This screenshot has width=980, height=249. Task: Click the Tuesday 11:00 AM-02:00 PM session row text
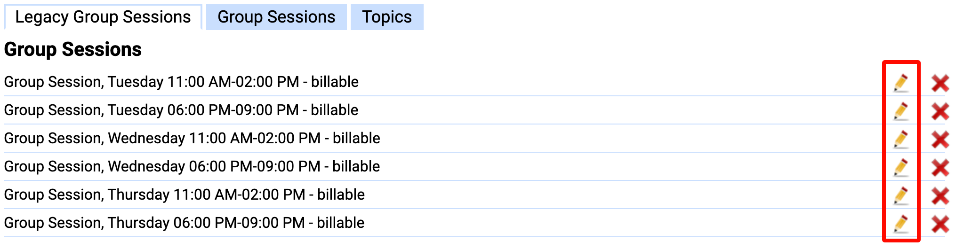[181, 82]
